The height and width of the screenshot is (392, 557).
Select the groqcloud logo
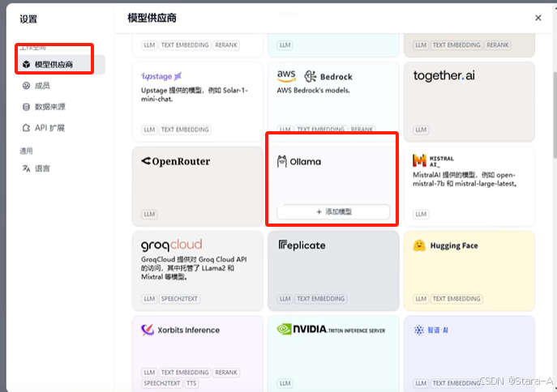pos(172,245)
